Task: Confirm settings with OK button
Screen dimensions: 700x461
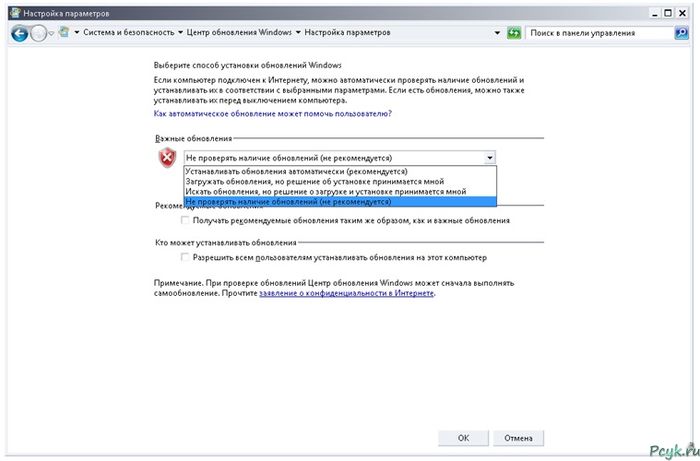Action: [463, 438]
